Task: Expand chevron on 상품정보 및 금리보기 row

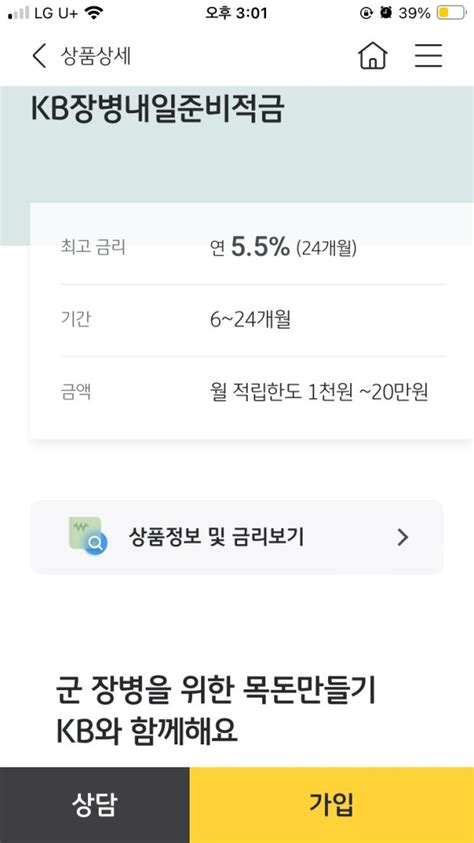Action: [403, 537]
